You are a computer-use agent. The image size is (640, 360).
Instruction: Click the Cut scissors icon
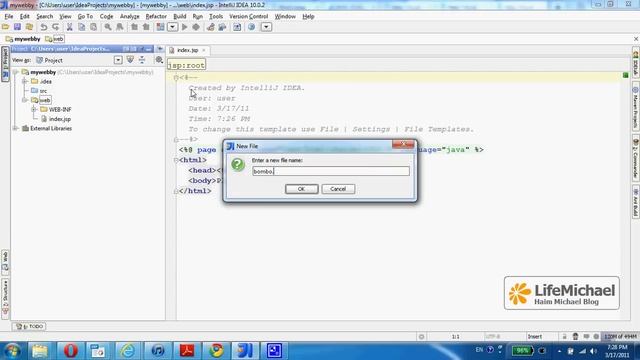pyautogui.click(x=69, y=27)
